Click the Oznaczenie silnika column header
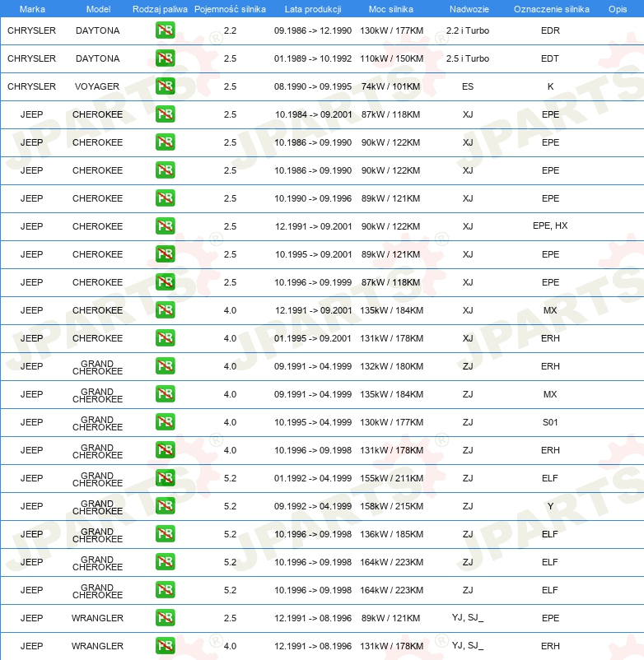The height and width of the screenshot is (660, 644). 551,8
